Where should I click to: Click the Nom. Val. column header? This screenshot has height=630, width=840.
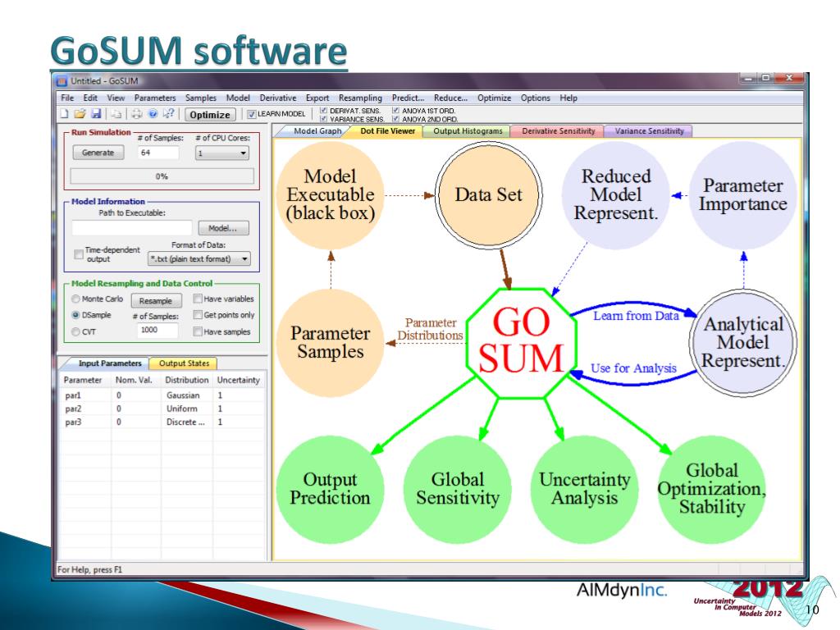(136, 380)
